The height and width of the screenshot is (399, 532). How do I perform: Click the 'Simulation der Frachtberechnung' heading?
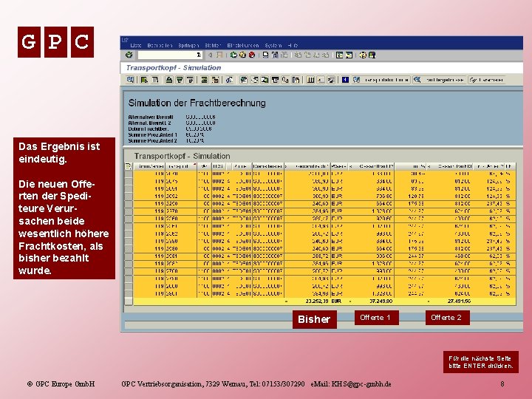coord(197,103)
